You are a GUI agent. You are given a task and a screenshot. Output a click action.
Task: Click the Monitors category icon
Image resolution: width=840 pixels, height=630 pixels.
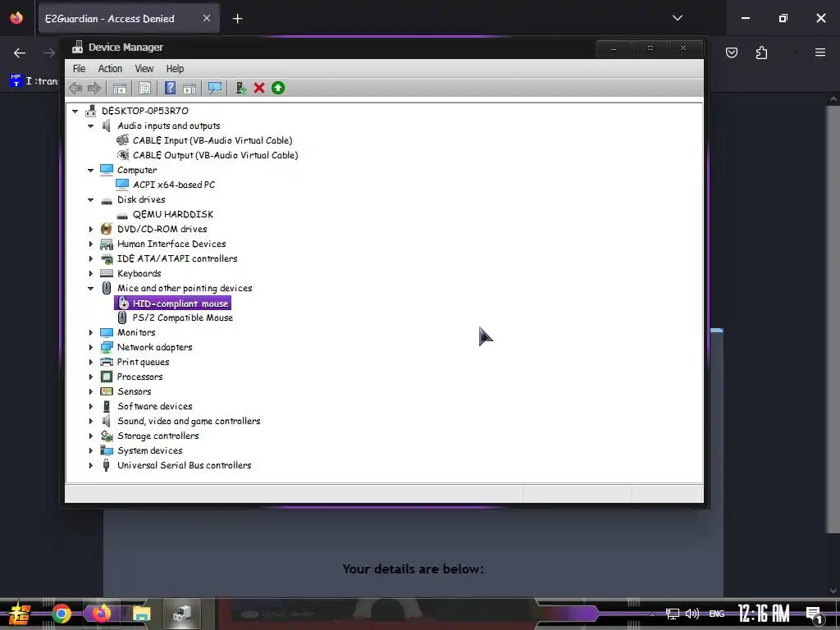pyautogui.click(x=107, y=333)
